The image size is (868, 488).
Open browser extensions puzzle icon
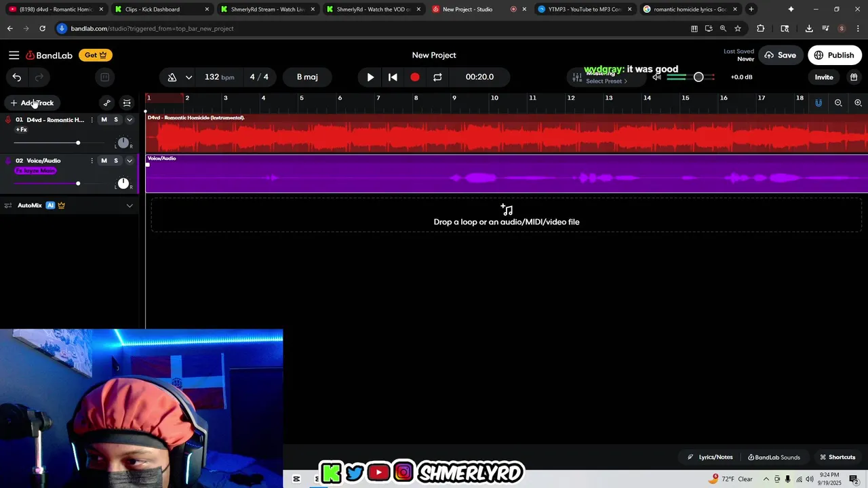(760, 28)
